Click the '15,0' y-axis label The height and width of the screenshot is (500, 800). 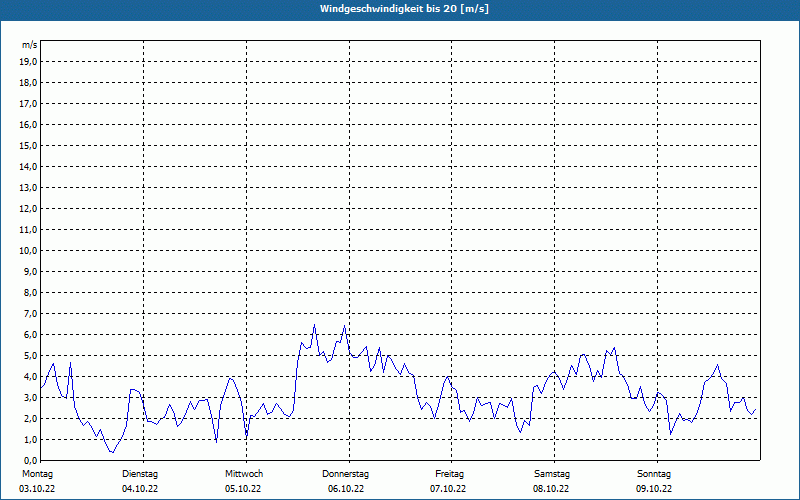click(x=28, y=145)
